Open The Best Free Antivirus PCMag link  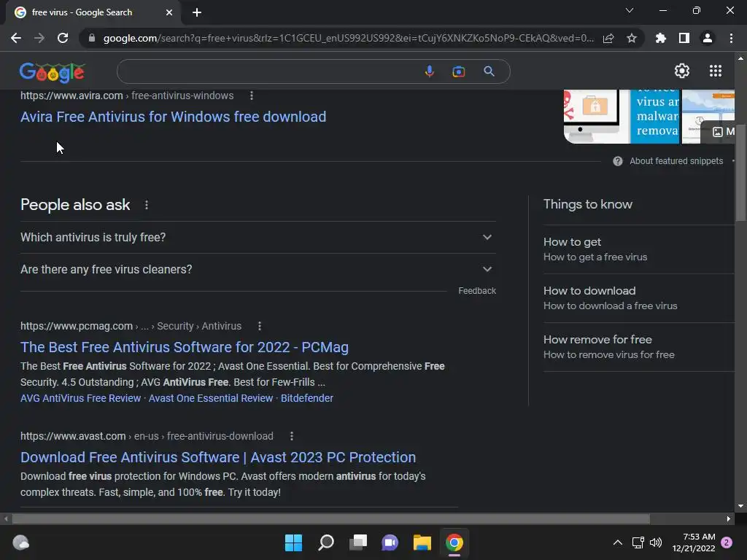(x=185, y=347)
